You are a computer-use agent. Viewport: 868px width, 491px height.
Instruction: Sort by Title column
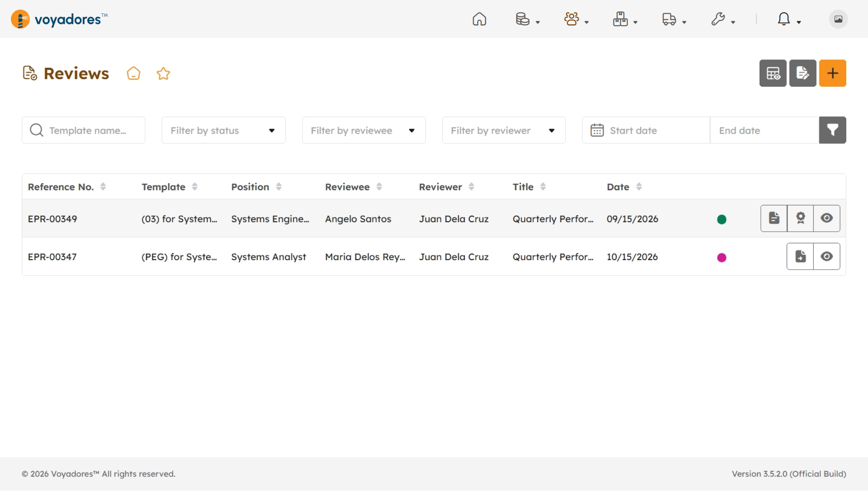pos(529,187)
